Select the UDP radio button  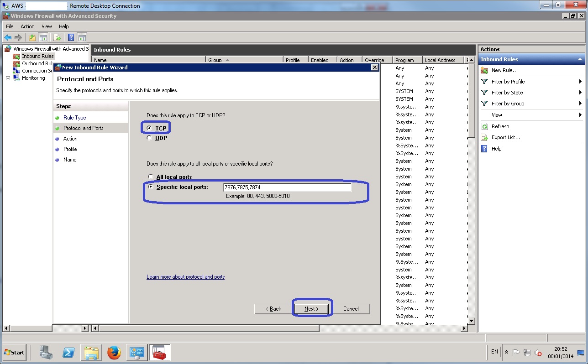(x=149, y=138)
